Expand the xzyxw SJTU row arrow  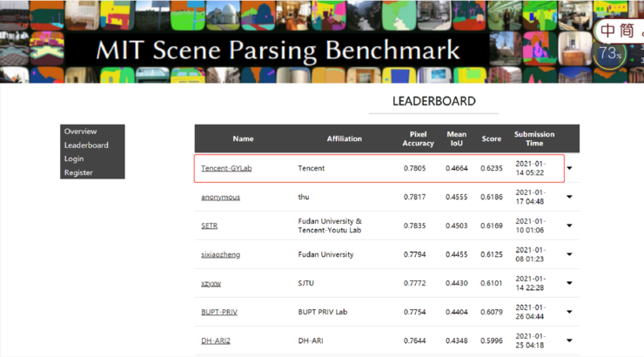[x=569, y=283]
